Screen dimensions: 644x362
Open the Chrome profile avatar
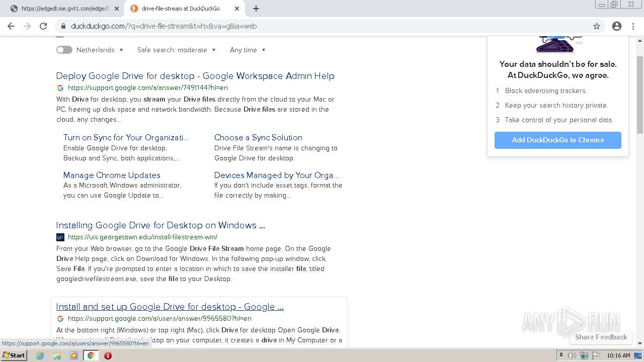617,26
